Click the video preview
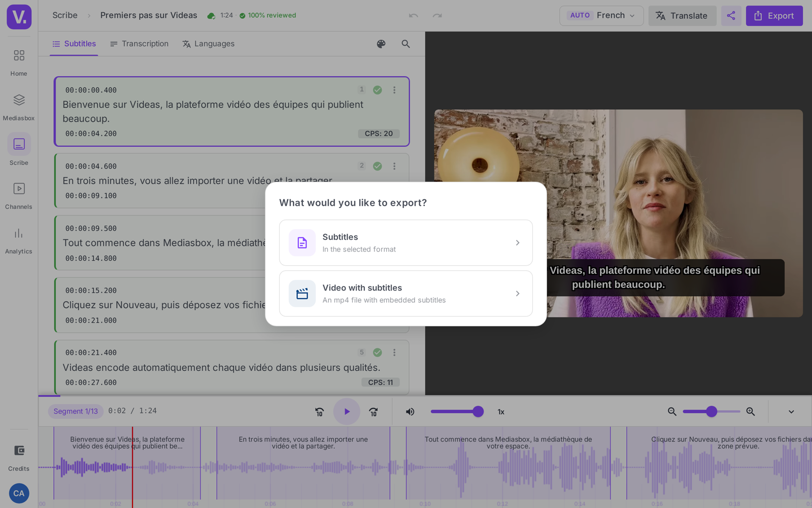This screenshot has height=508, width=812. click(618, 213)
